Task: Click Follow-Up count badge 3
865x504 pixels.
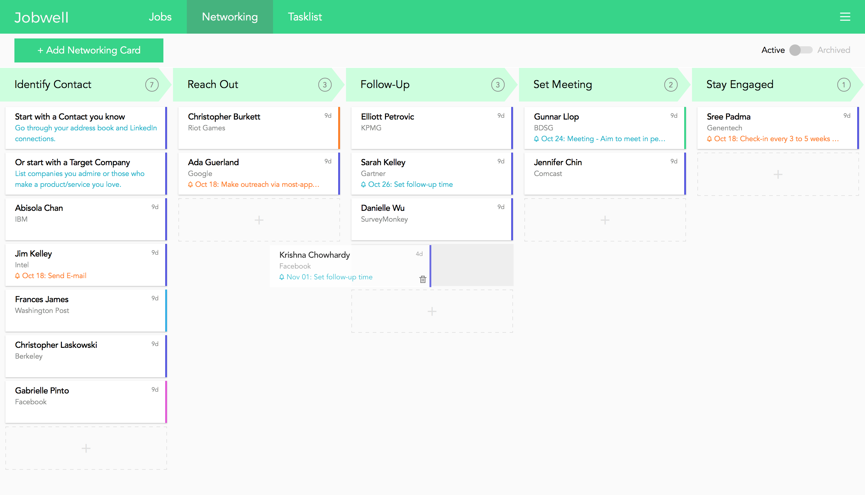Action: pos(498,85)
